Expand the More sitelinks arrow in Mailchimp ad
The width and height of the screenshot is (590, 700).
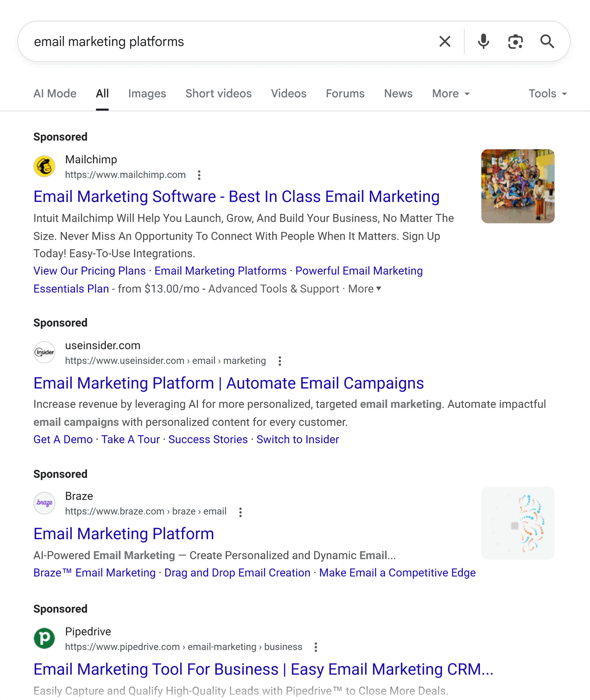coord(365,289)
